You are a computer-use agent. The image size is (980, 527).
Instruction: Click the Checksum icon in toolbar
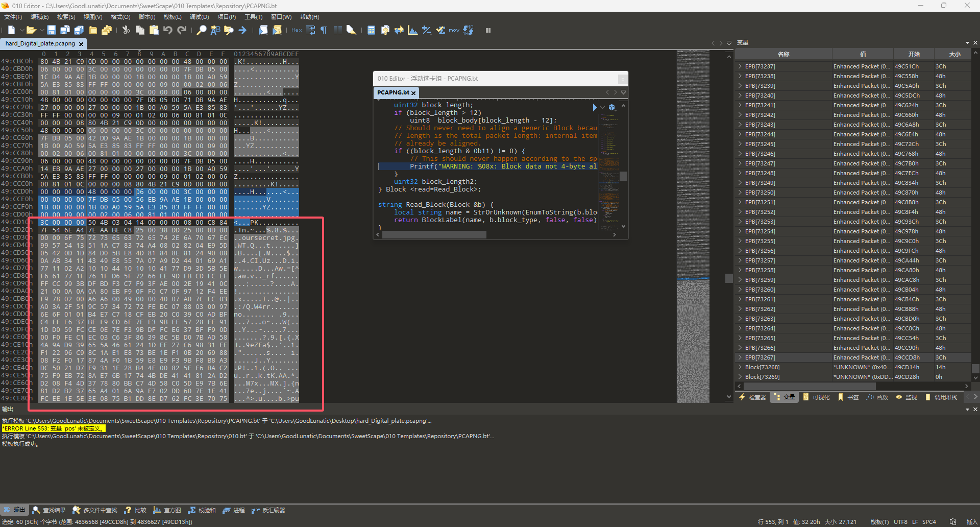[440, 30]
